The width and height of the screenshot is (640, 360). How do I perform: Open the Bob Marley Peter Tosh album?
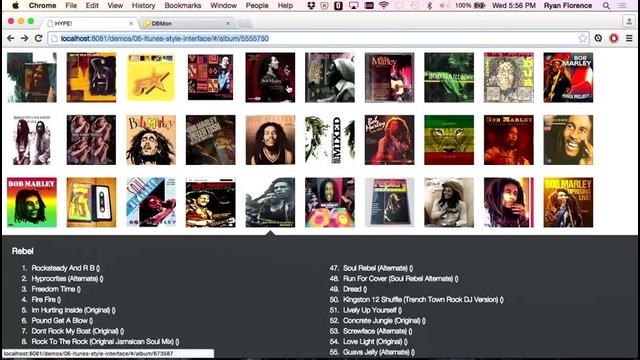click(x=211, y=140)
